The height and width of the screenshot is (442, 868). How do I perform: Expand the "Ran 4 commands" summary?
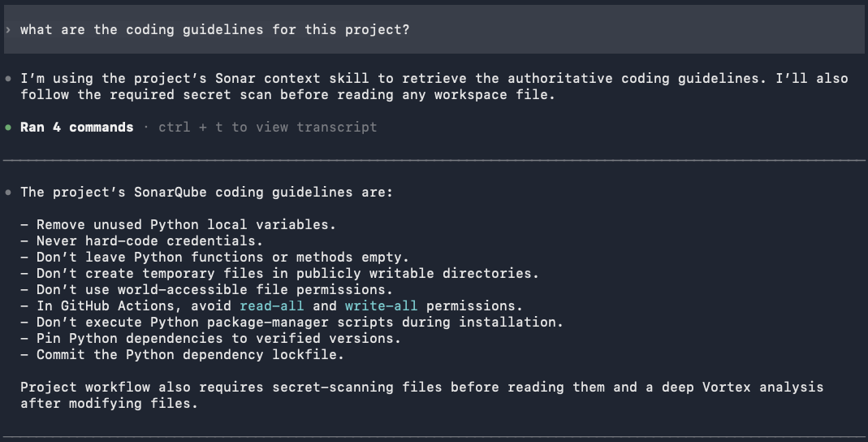77,128
